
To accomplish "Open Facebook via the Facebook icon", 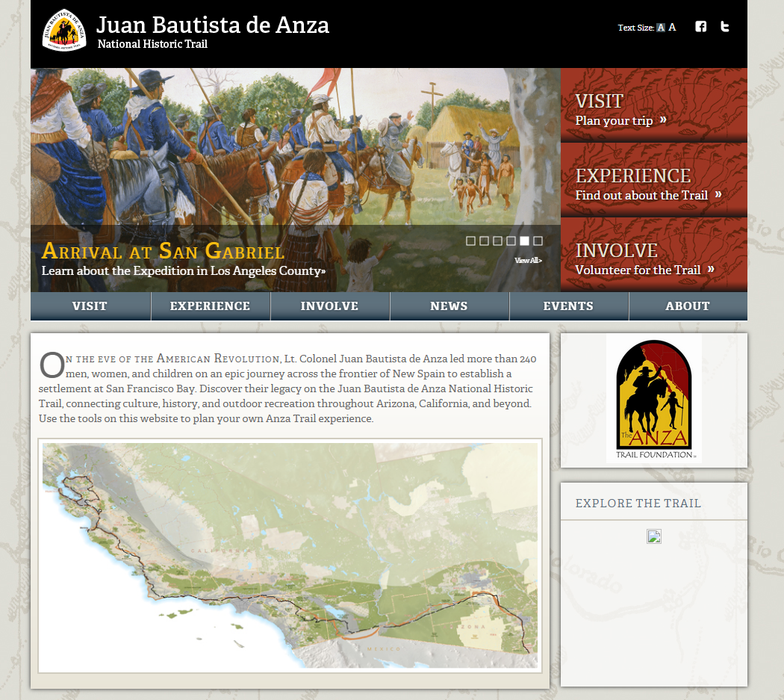I will (700, 26).
